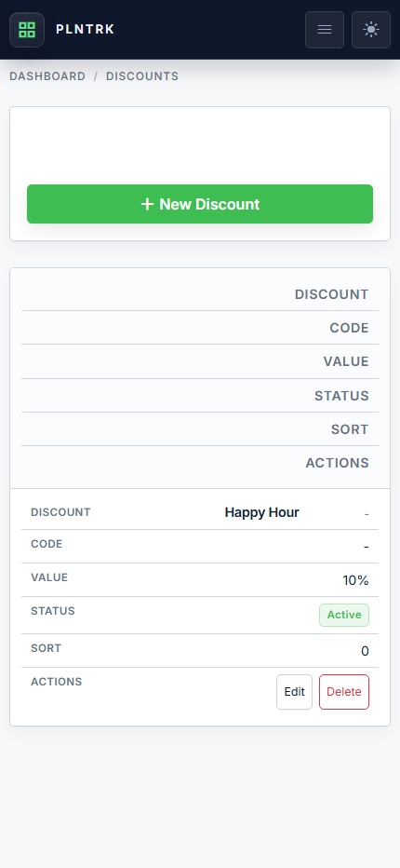Image resolution: width=400 pixels, height=868 pixels.
Task: Click the plus icon on New Discount
Action: coord(147,204)
